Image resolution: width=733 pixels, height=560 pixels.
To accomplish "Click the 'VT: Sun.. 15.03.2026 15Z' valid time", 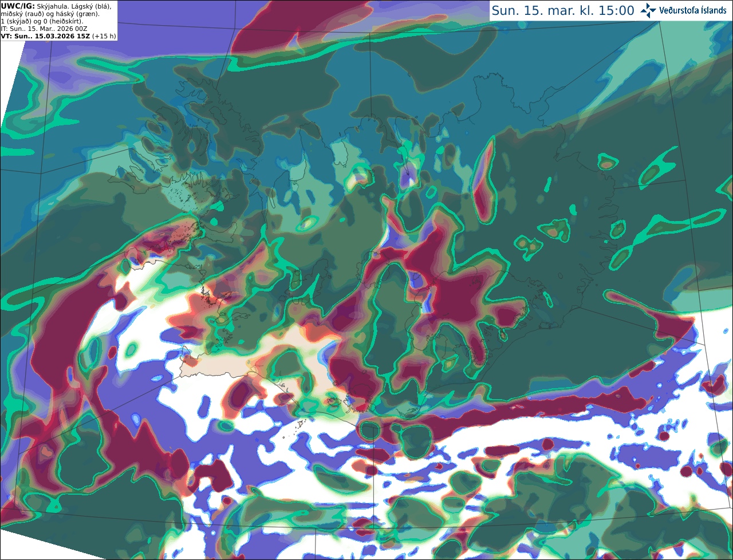I will (x=45, y=36).
